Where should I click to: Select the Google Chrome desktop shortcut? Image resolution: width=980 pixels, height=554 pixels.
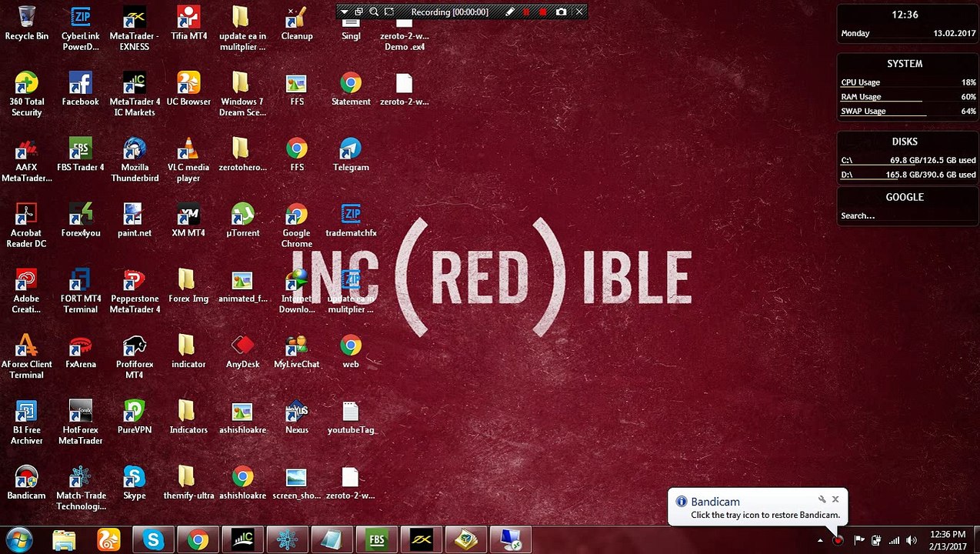pyautogui.click(x=296, y=225)
